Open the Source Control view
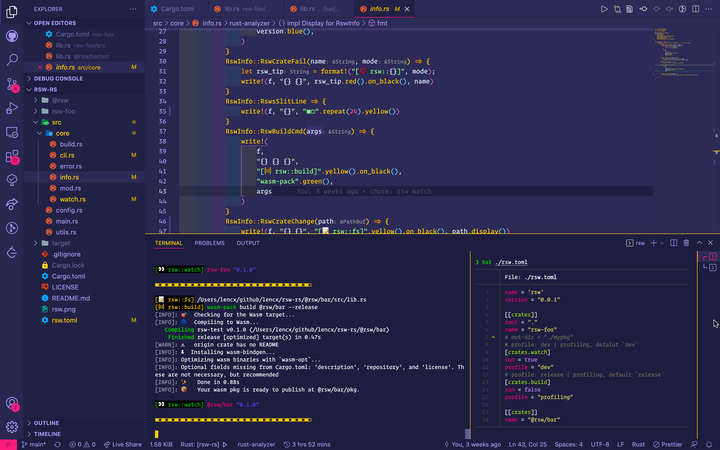The width and height of the screenshot is (720, 450). 12,83
